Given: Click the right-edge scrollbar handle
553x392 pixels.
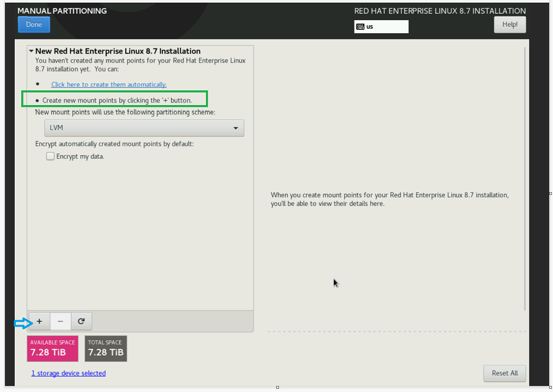Looking at the screenshot, I should [x=550, y=193].
